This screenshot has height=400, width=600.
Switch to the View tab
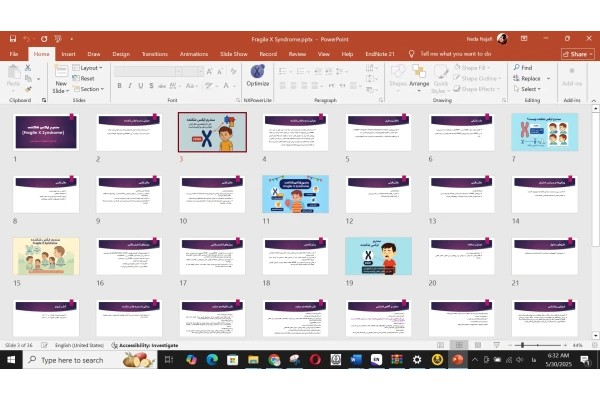[x=324, y=54]
